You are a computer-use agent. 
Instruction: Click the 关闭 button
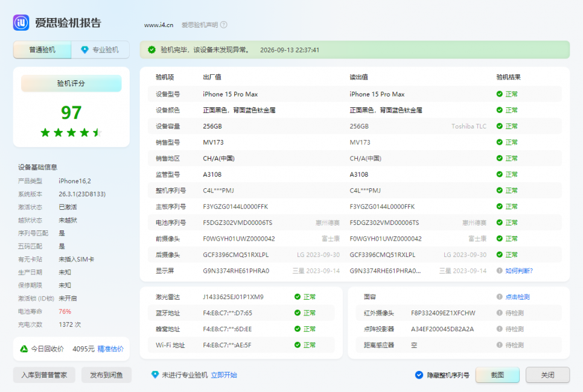pyautogui.click(x=547, y=375)
